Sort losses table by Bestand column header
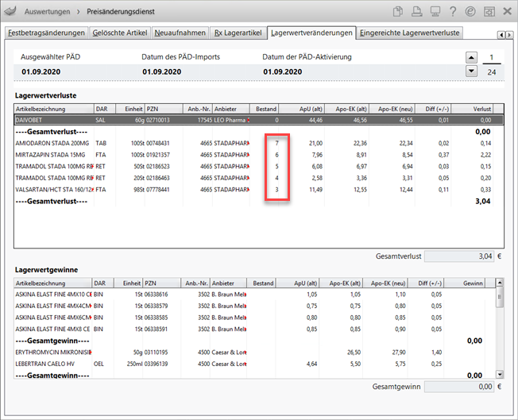 265,109
